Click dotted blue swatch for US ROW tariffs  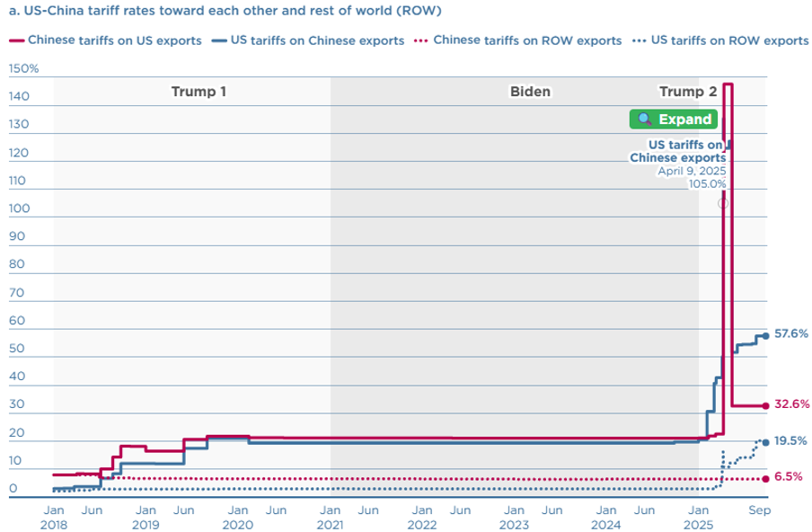[638, 40]
